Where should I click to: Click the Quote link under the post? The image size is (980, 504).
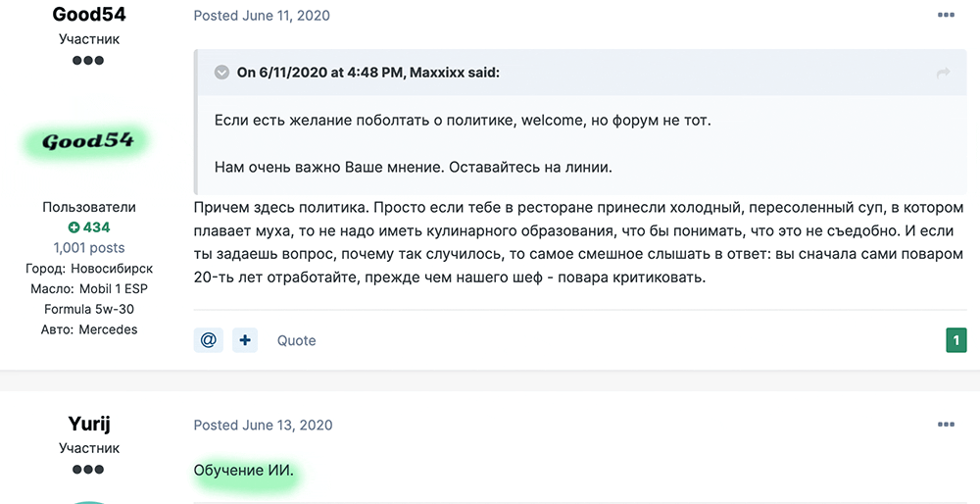296,341
